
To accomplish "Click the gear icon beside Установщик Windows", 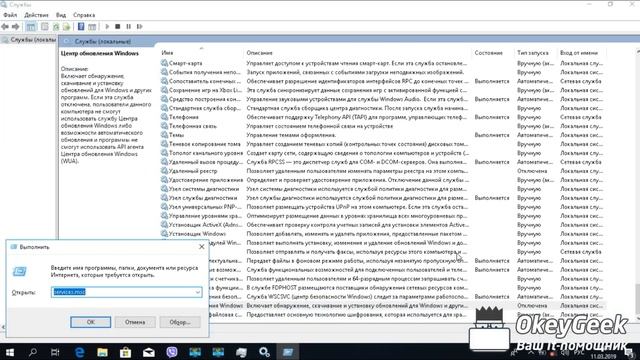I will 164,233.
